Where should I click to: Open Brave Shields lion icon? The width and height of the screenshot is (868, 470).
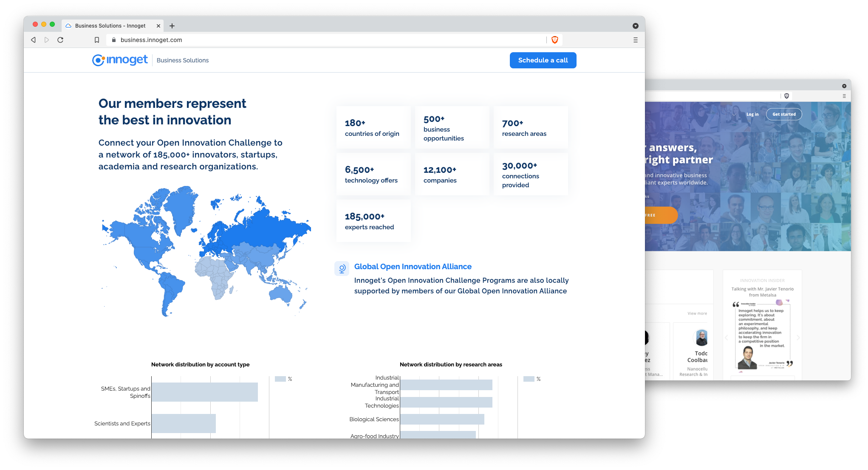click(554, 40)
